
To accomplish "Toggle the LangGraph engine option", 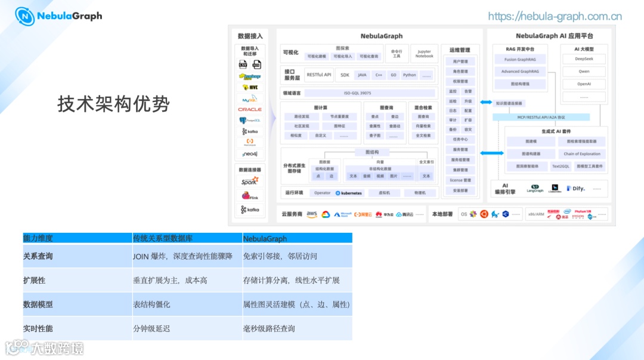I will [x=535, y=188].
